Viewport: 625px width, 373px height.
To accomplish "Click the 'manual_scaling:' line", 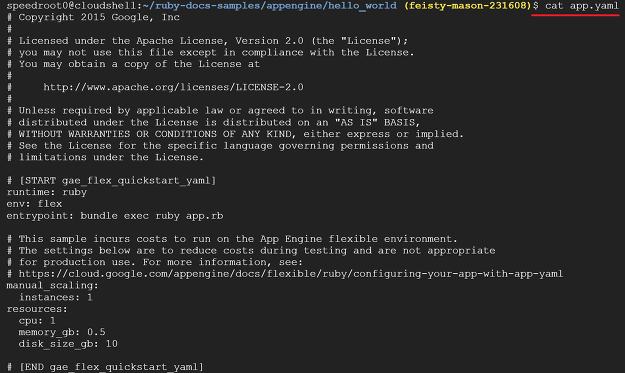I will pyautogui.click(x=52, y=286).
